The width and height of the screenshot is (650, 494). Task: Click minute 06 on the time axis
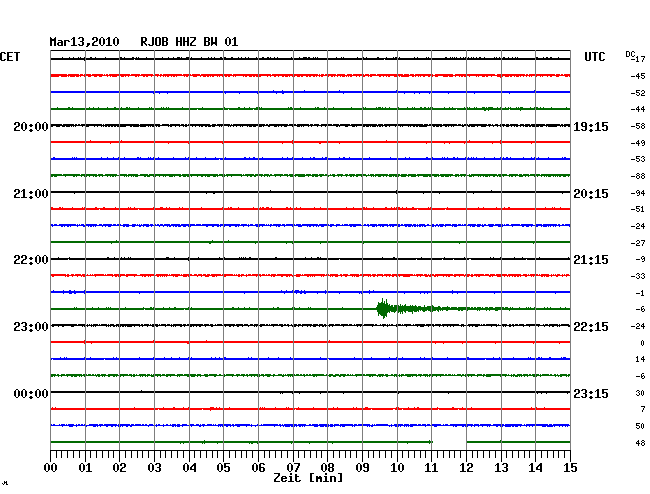click(x=258, y=467)
